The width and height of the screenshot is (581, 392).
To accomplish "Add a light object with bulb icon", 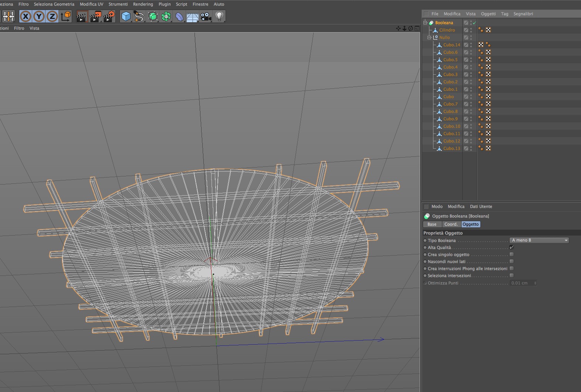I will tap(219, 16).
